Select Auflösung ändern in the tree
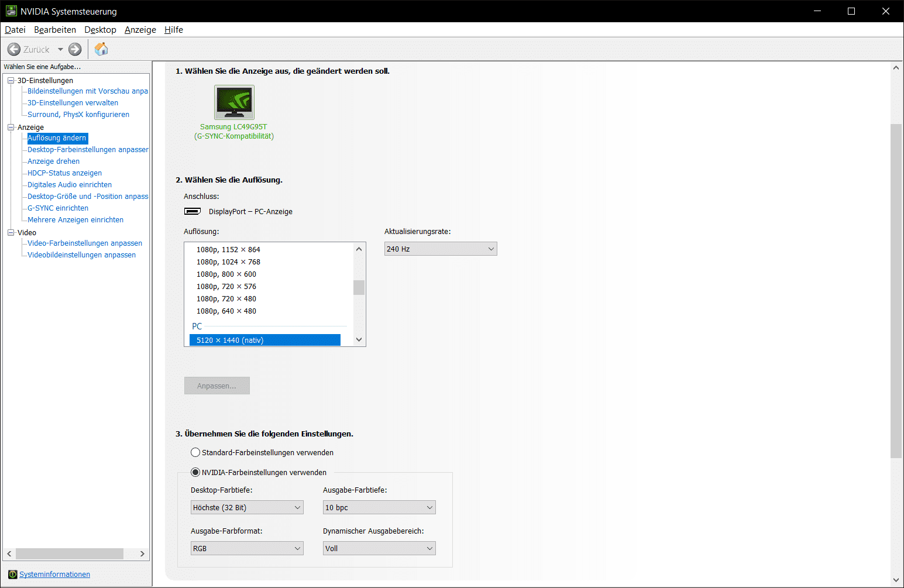Screen dimensions: 904x588 click(57, 138)
